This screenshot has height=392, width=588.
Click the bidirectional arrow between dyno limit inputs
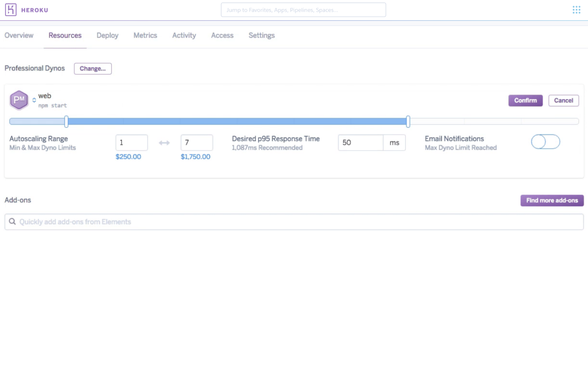(164, 143)
